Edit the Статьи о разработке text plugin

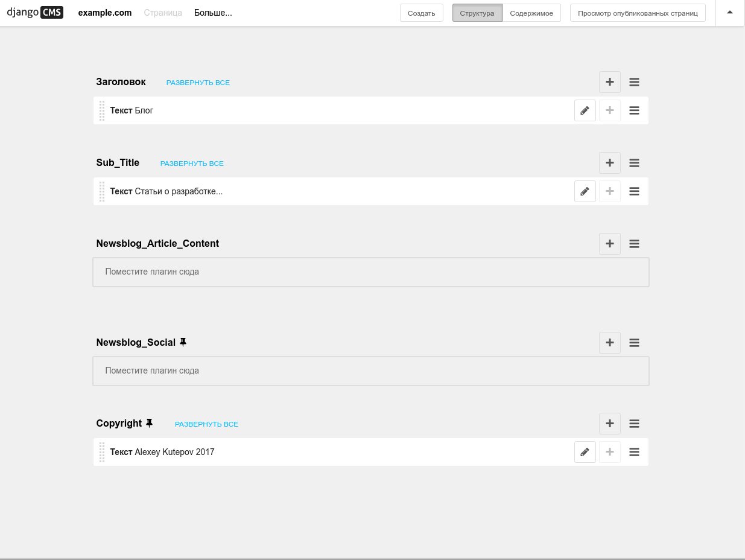pyautogui.click(x=585, y=191)
